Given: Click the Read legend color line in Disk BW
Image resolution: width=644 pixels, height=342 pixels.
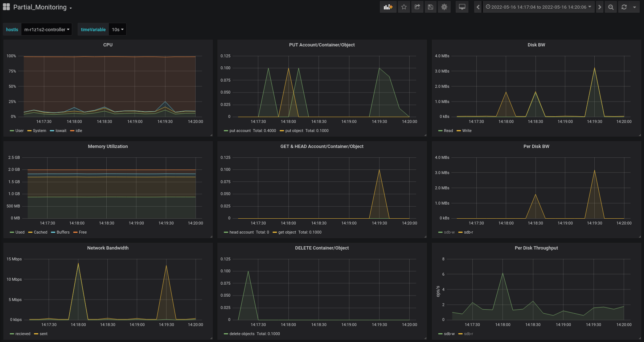Looking at the screenshot, I should pyautogui.click(x=440, y=131).
